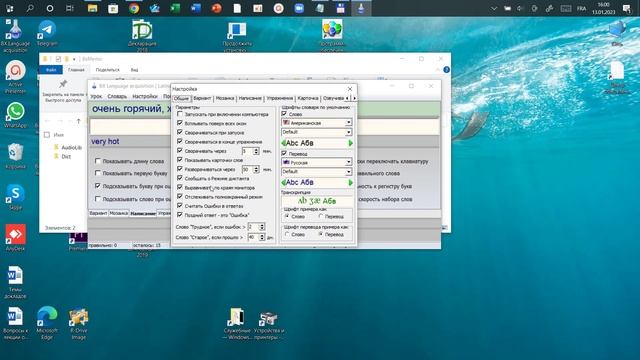Open the Windows Start menu

tap(10, 8)
